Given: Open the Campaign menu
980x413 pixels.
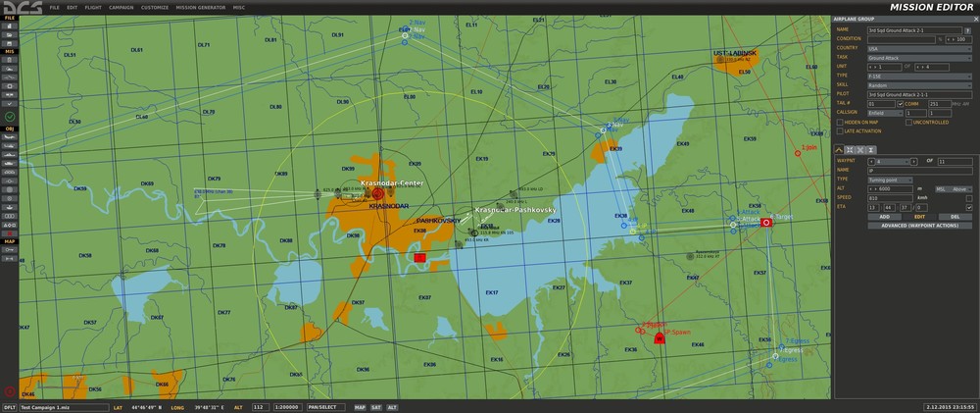Looking at the screenshot, I should tap(121, 8).
